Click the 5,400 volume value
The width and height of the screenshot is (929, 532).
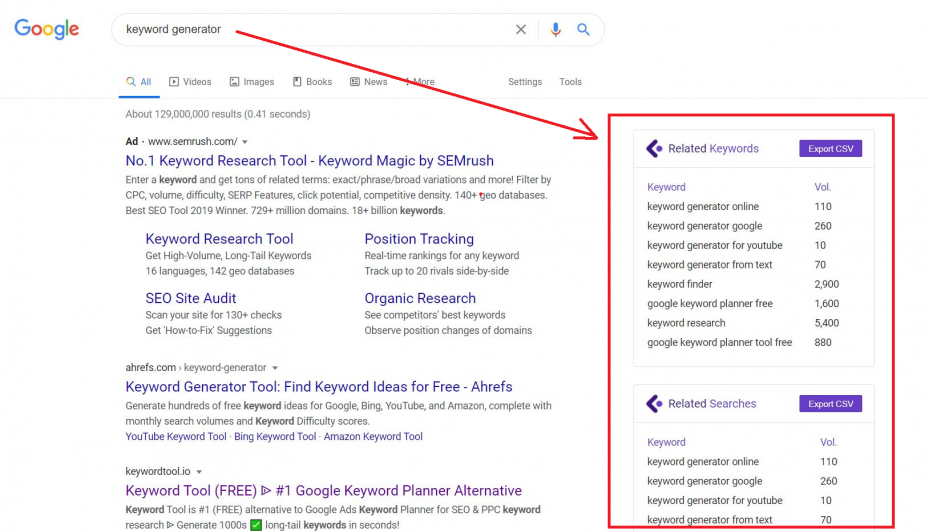pyautogui.click(x=827, y=323)
